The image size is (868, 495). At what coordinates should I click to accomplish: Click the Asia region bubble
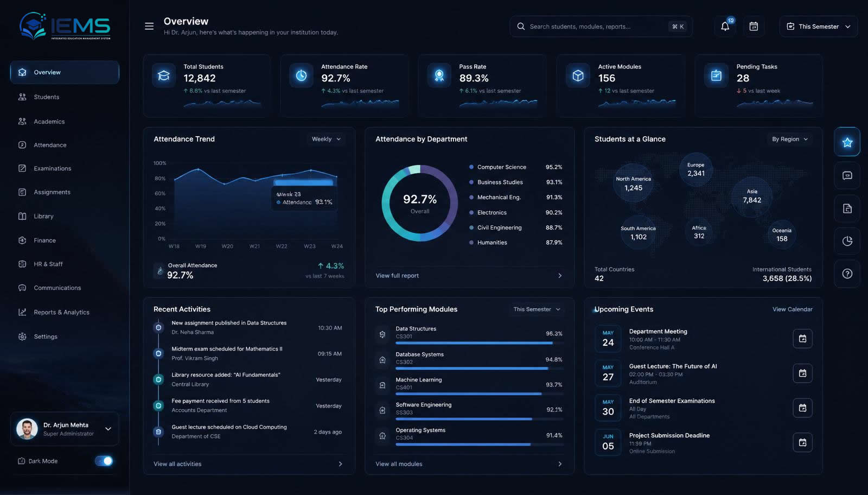click(x=752, y=196)
